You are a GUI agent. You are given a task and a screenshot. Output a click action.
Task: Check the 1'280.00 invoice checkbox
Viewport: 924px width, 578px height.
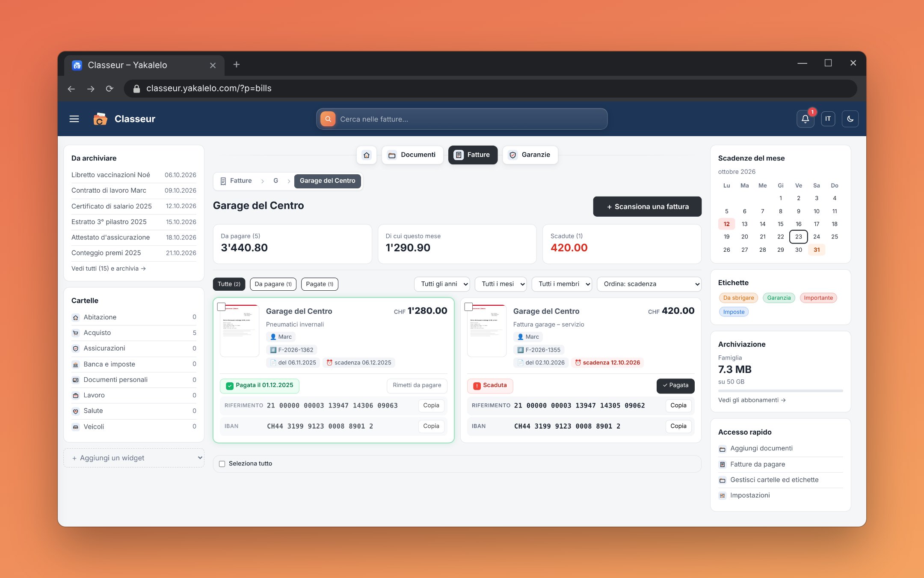(x=222, y=307)
